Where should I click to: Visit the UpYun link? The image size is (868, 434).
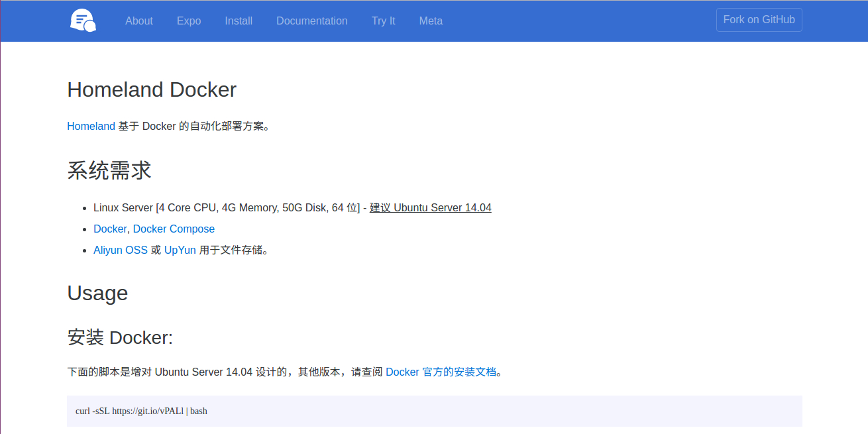(x=180, y=250)
